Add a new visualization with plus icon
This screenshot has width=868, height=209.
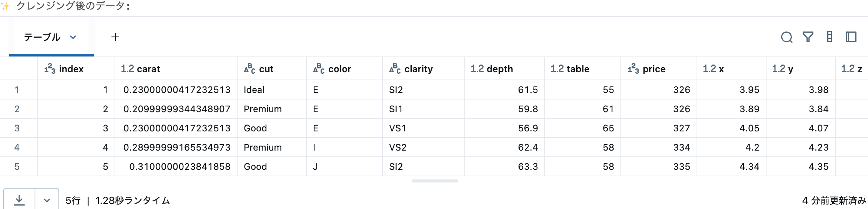click(x=115, y=37)
